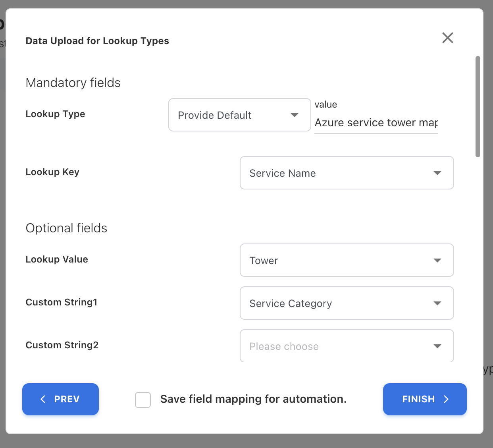Click the dialog's vertical scrollbar thumb

click(478, 106)
